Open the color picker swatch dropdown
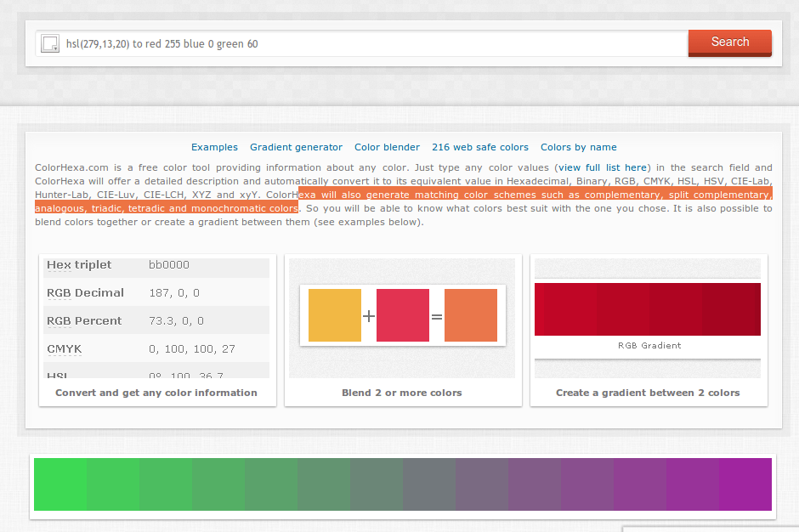 pos(50,43)
